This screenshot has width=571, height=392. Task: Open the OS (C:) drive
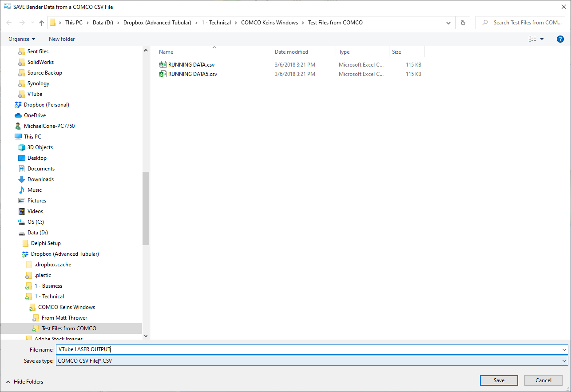(x=36, y=222)
